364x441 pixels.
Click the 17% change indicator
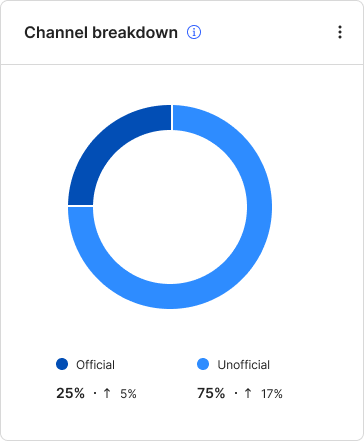coord(272,394)
